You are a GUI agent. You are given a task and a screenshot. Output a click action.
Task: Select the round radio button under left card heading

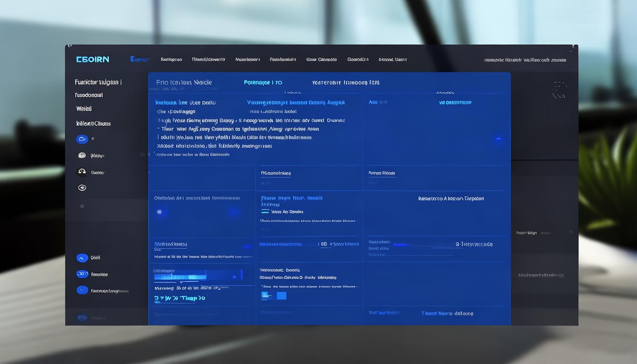(x=160, y=212)
